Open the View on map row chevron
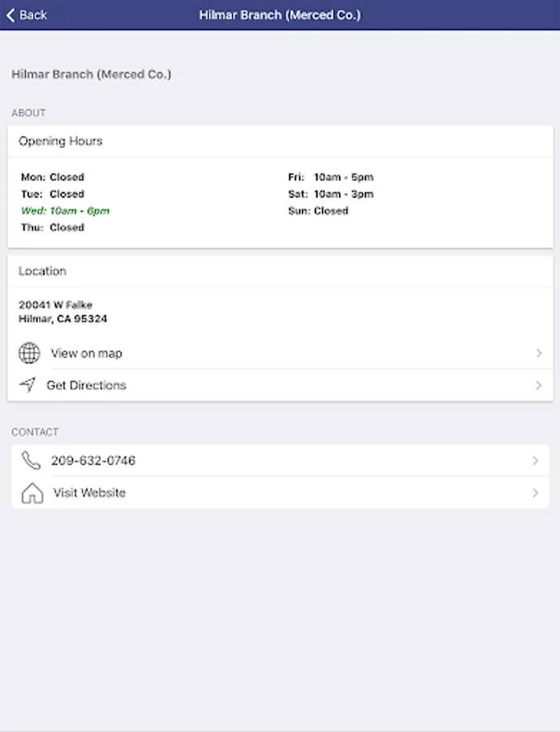 point(538,353)
